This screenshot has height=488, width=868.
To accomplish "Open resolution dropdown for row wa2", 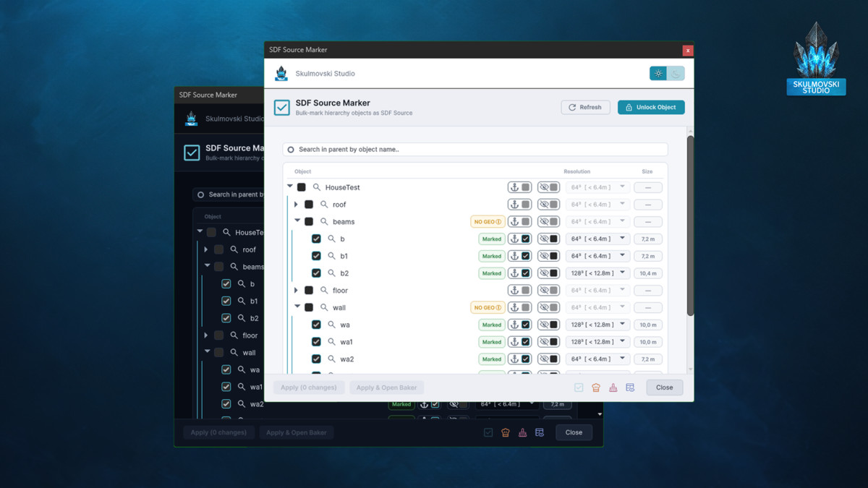I will [597, 359].
